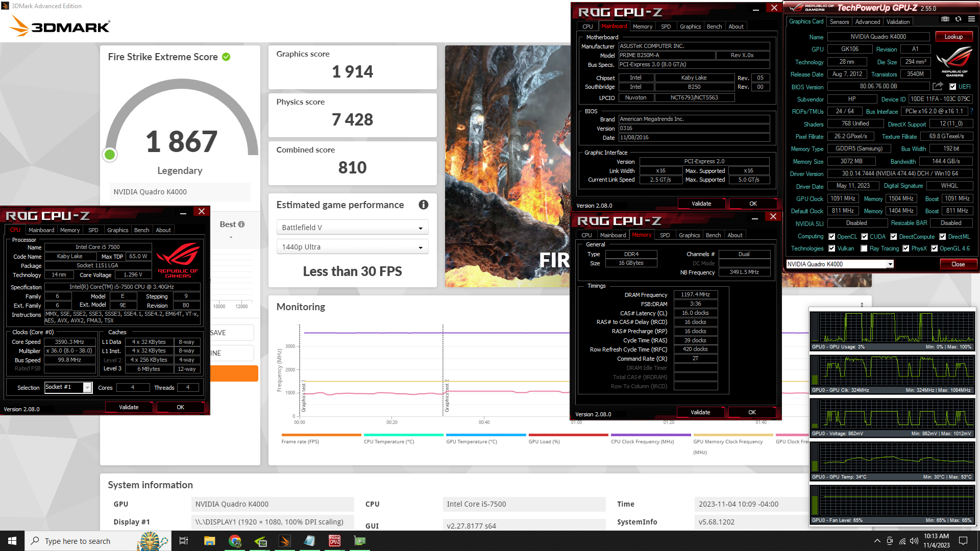Click the Graphics test 2 marker on the monitoring chart
This screenshot has height=551, width=980.
pos(447,396)
